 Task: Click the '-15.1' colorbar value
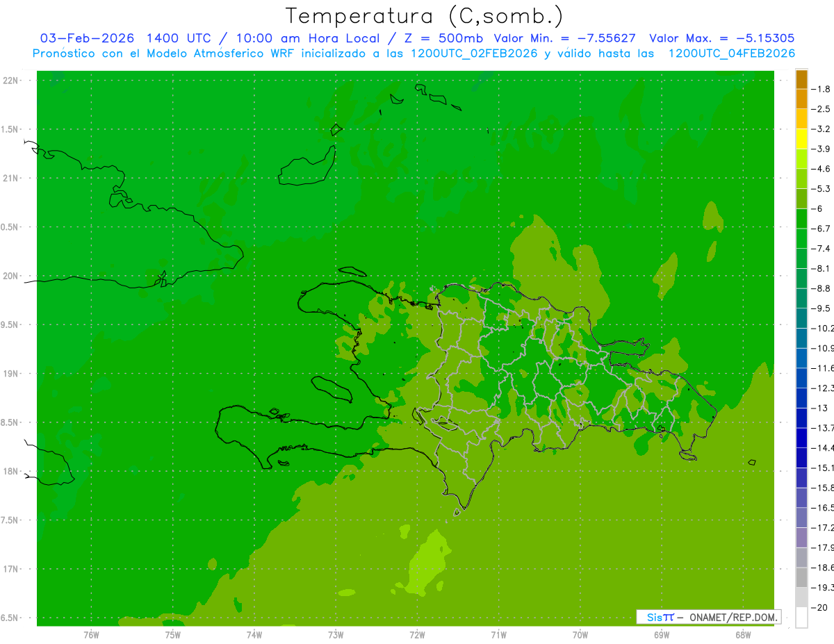822,468
